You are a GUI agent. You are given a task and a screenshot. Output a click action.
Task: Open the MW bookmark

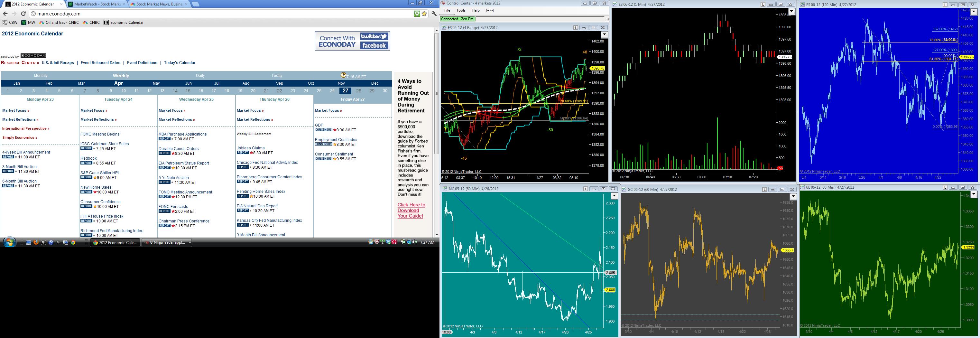pos(29,23)
